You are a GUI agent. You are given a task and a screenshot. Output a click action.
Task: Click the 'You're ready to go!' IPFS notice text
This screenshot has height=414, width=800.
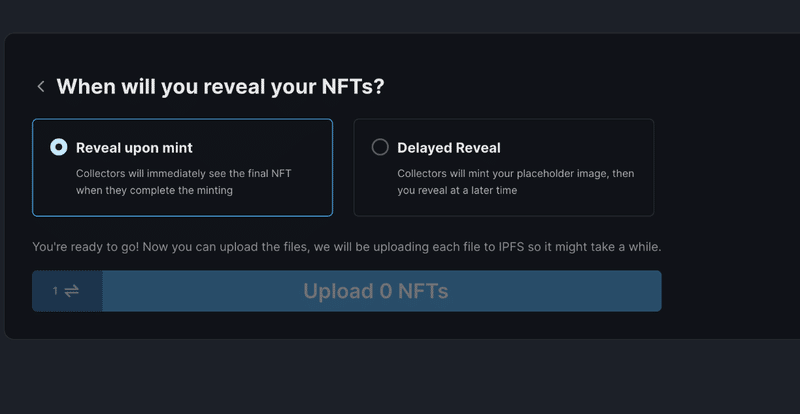click(347, 247)
